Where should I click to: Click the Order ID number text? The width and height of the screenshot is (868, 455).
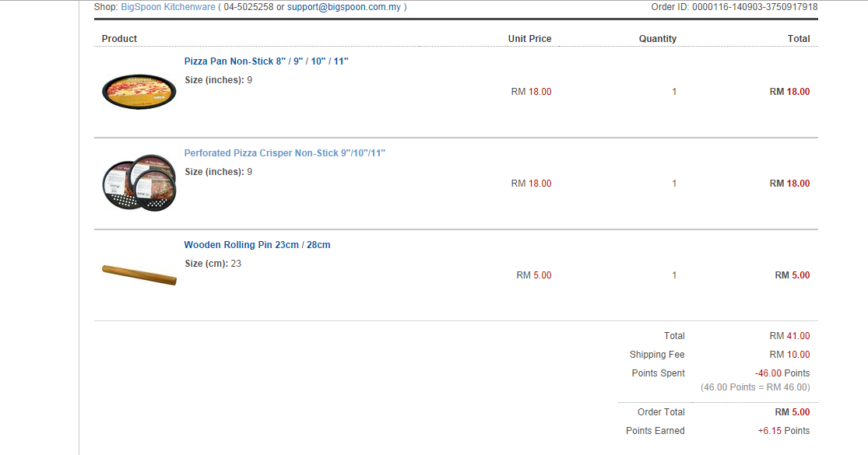[x=755, y=7]
